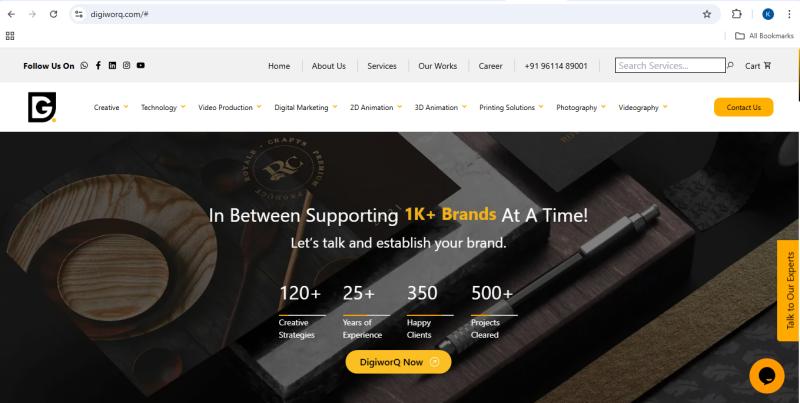
Task: Expand the Printing Solutions dropdown
Action: click(511, 107)
